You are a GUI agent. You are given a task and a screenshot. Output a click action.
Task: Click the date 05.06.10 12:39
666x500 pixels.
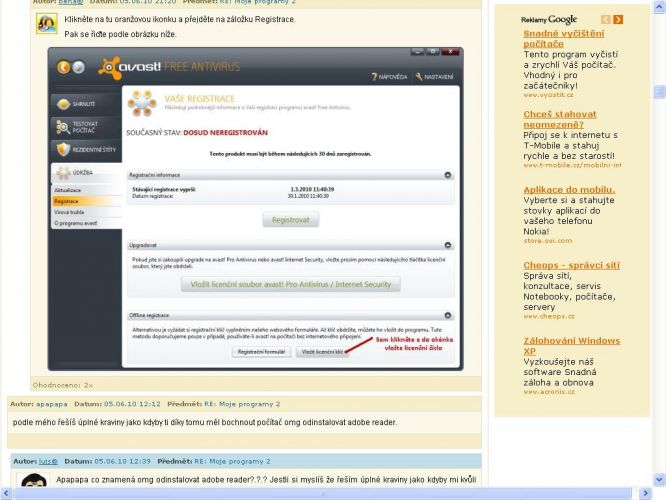tap(122, 461)
